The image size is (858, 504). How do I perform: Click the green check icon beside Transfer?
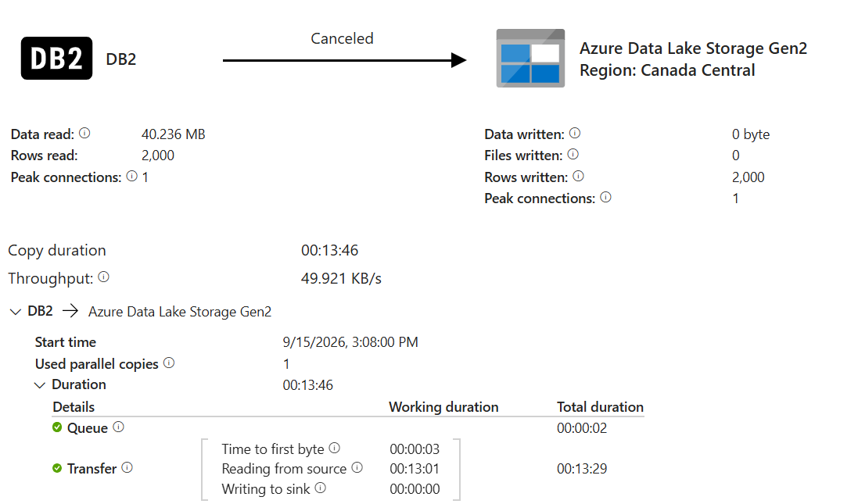[57, 468]
